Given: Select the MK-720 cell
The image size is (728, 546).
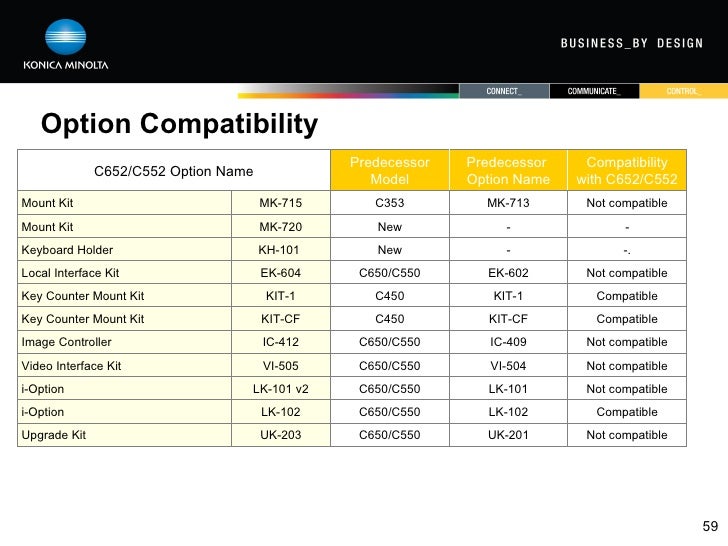Looking at the screenshot, I should [280, 227].
